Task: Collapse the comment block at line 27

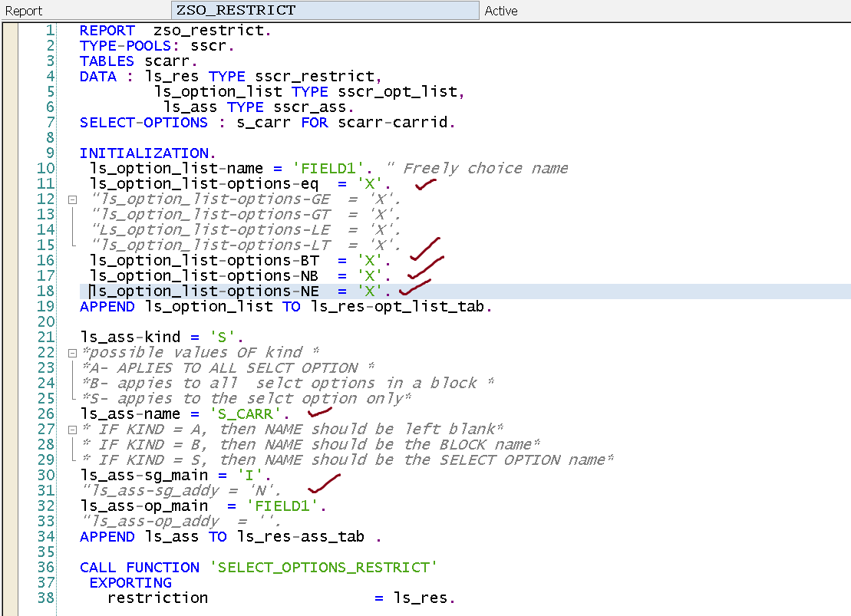Action: (x=72, y=430)
